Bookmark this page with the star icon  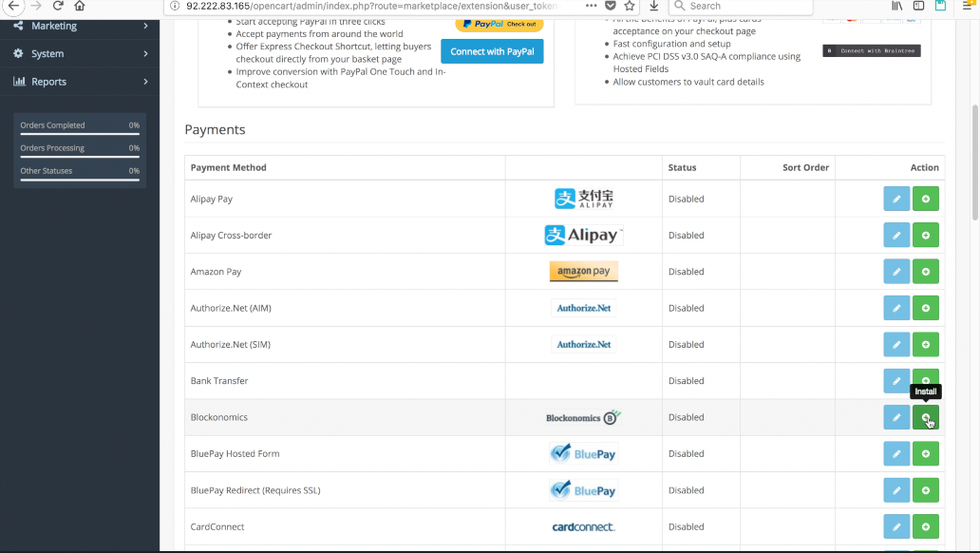coord(630,6)
